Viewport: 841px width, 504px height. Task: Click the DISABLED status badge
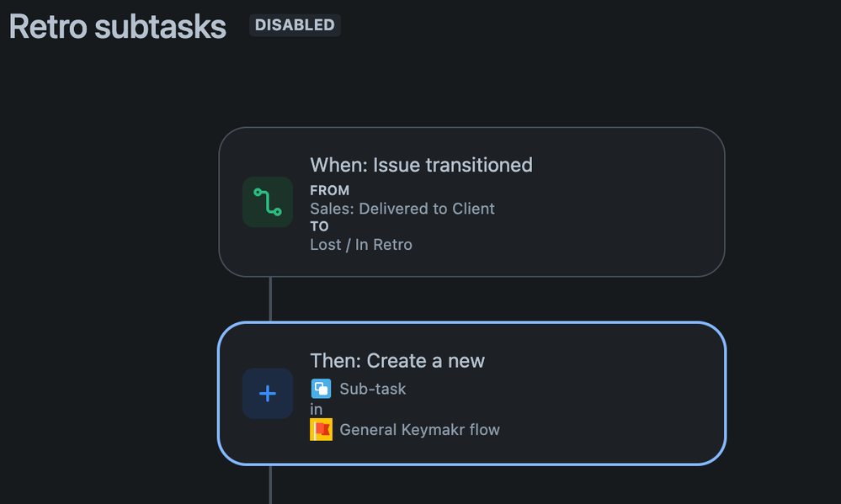[295, 25]
